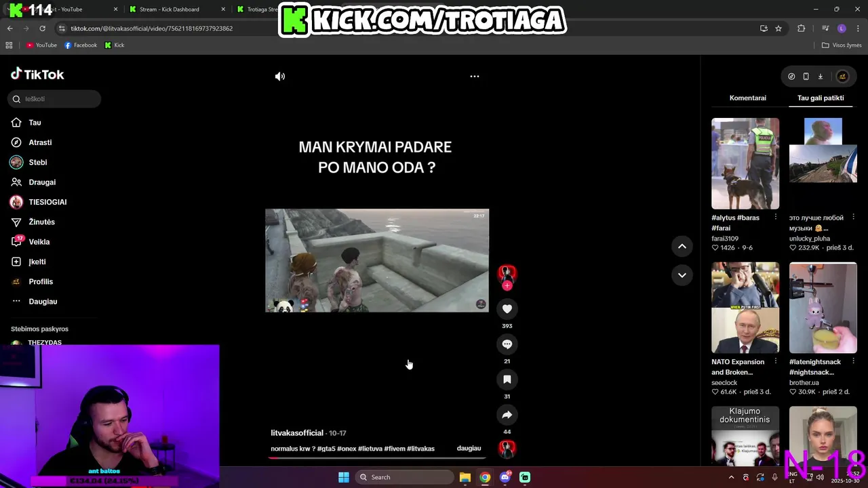
Task: Open Discord from the taskbar
Action: pyautogui.click(x=505, y=477)
